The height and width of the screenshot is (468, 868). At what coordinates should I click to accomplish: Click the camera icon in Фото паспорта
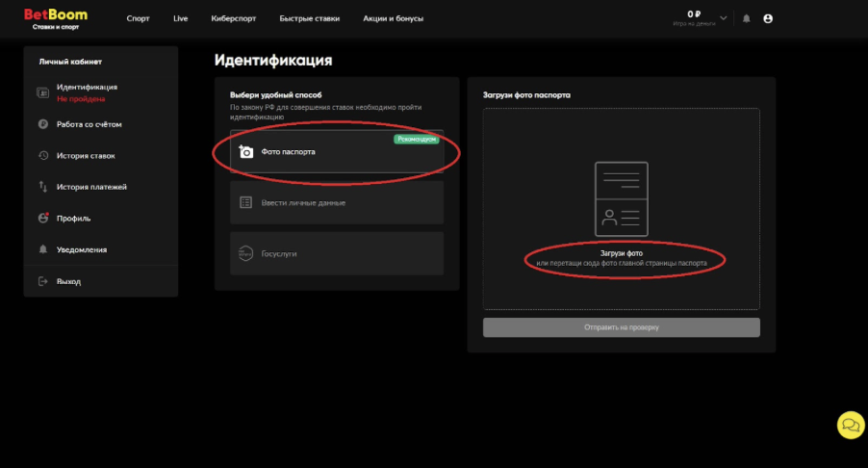pos(245,151)
